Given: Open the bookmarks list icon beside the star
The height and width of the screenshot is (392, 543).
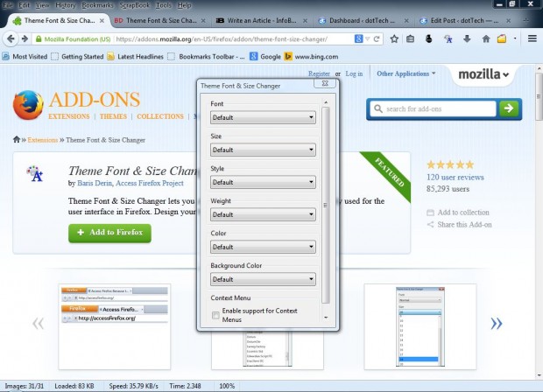Looking at the screenshot, I should pos(411,38).
